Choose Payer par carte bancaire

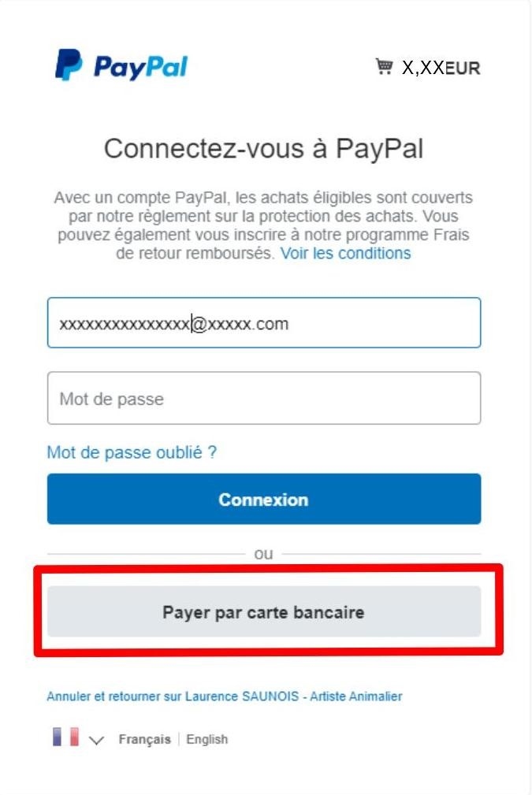click(x=264, y=611)
